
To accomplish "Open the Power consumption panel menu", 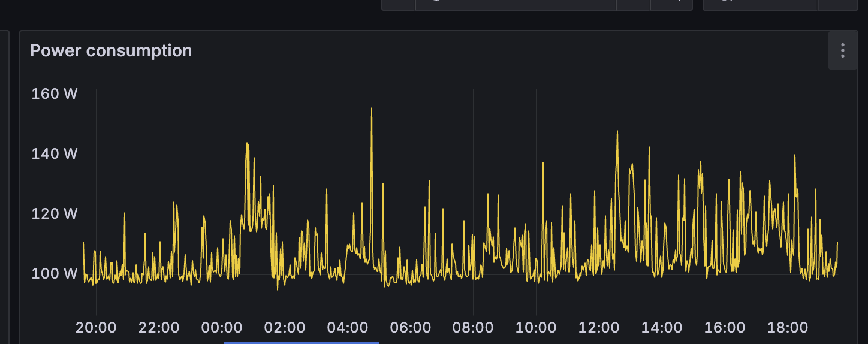I will click(x=842, y=51).
